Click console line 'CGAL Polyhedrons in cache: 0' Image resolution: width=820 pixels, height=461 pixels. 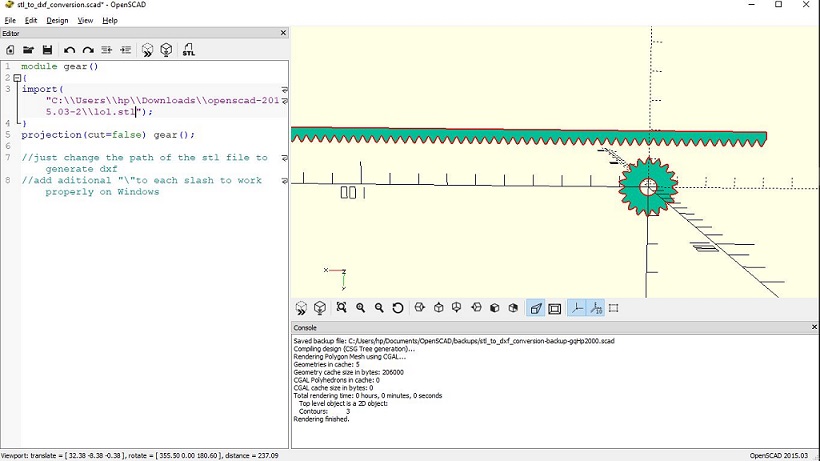[x=336, y=380]
